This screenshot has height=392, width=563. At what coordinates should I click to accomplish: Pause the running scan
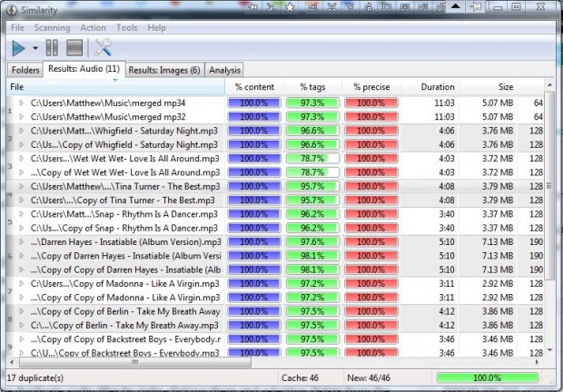[x=52, y=48]
